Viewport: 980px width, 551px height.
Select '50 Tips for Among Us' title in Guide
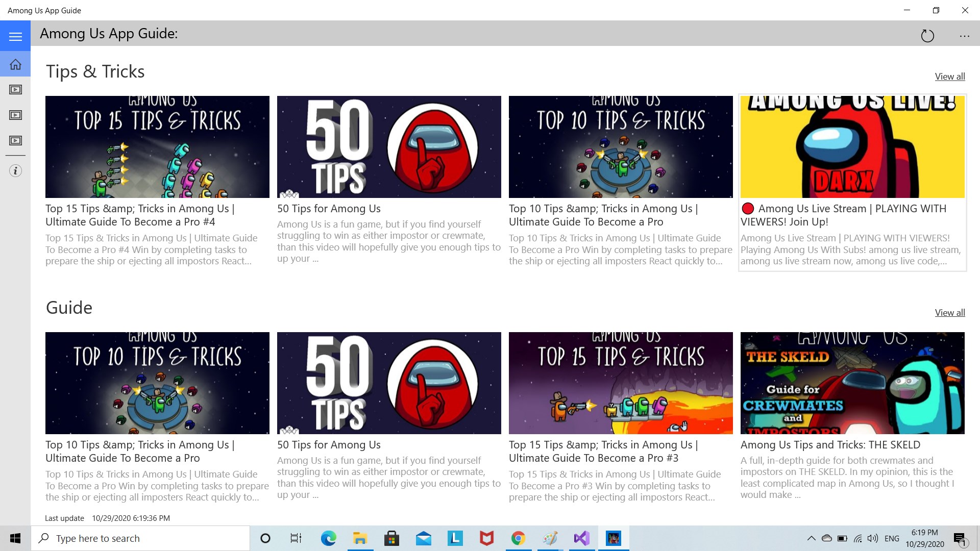329,445
